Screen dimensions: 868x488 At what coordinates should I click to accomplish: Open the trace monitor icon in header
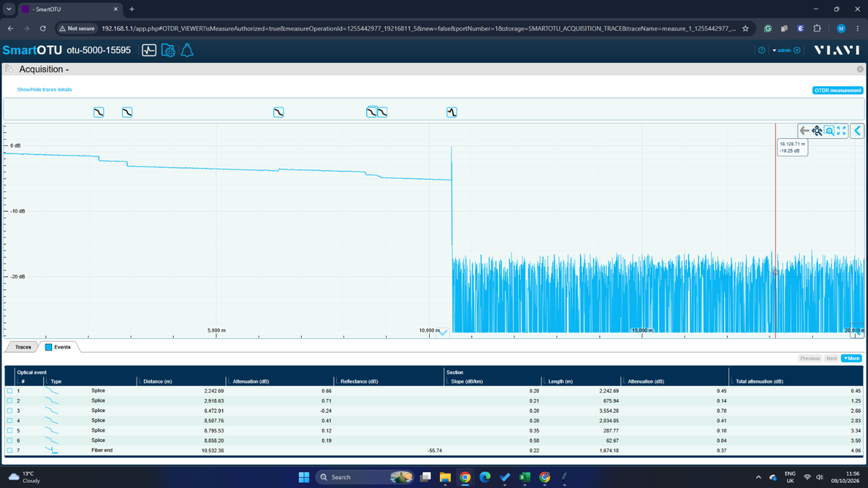(x=149, y=51)
